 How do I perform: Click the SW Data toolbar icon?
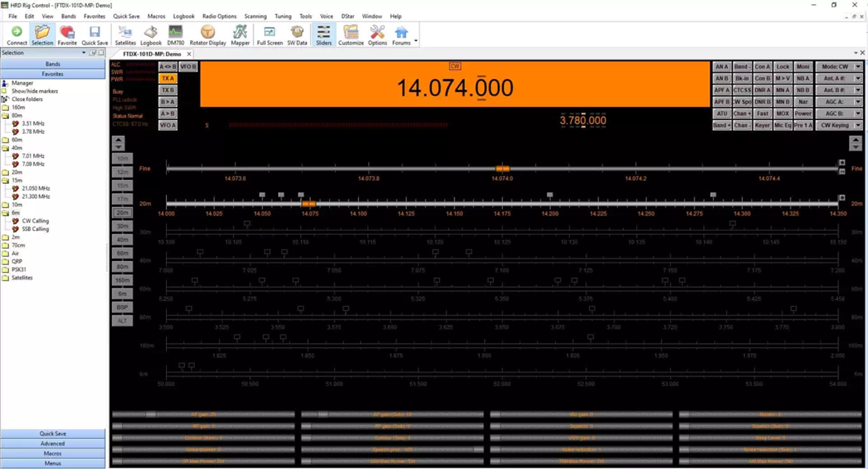coord(297,35)
